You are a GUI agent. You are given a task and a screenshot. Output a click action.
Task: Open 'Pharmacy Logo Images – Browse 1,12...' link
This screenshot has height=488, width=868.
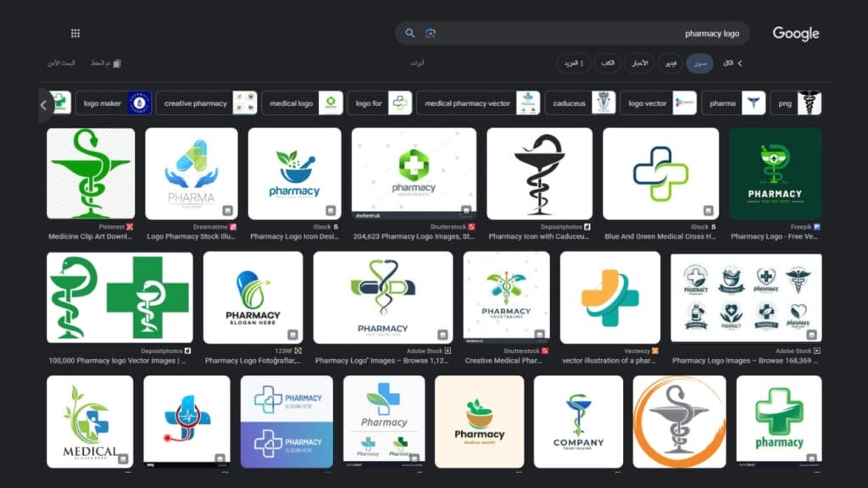(382, 361)
